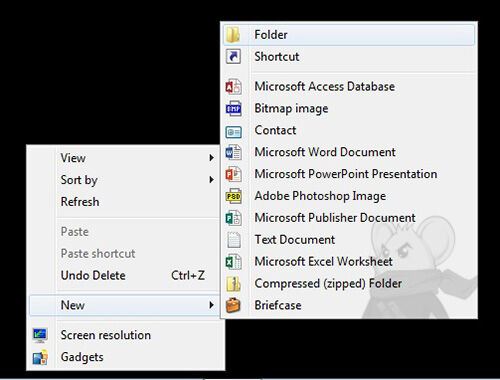Click the PowerPoint Presentation icon
The image size is (500, 380).
[233, 174]
